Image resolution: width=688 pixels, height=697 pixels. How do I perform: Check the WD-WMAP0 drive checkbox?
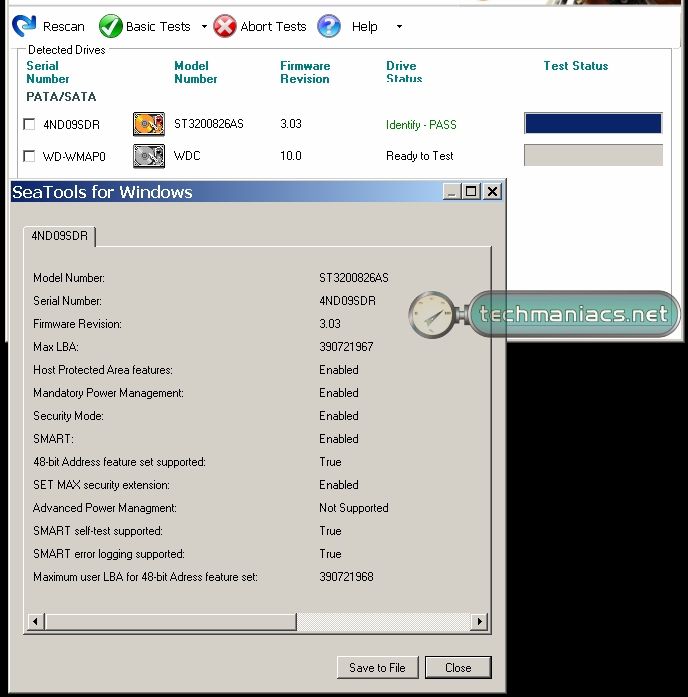(29, 156)
